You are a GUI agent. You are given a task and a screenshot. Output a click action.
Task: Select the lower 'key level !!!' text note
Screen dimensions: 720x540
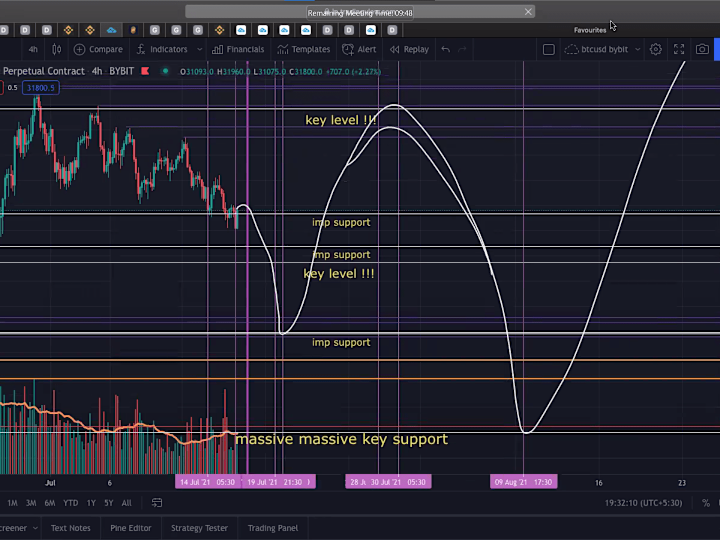pos(339,274)
